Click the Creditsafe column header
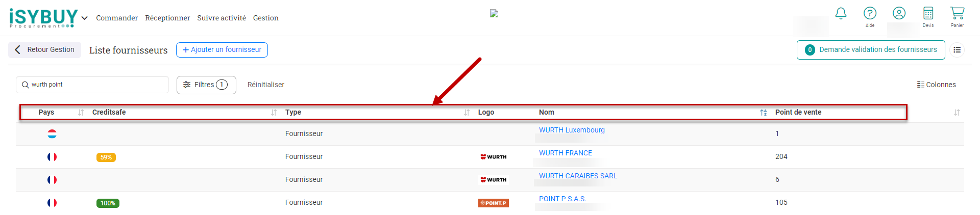This screenshot has height=215, width=980. click(x=109, y=112)
